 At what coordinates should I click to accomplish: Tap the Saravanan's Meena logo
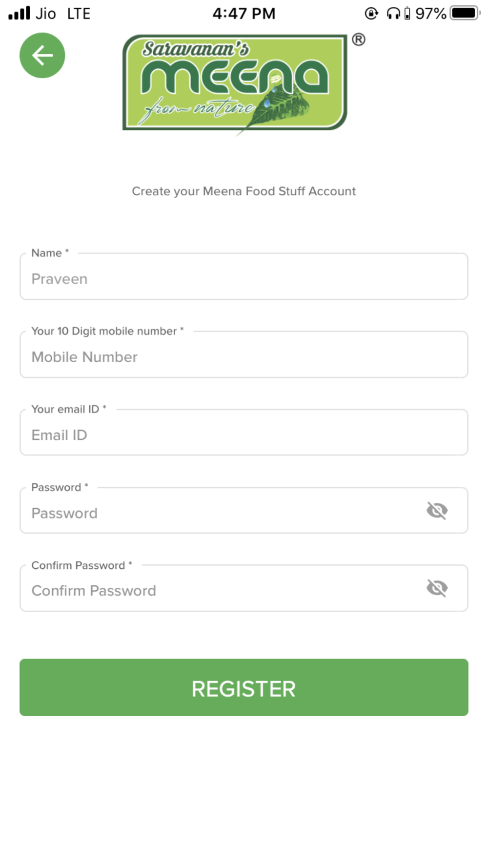tap(235, 83)
